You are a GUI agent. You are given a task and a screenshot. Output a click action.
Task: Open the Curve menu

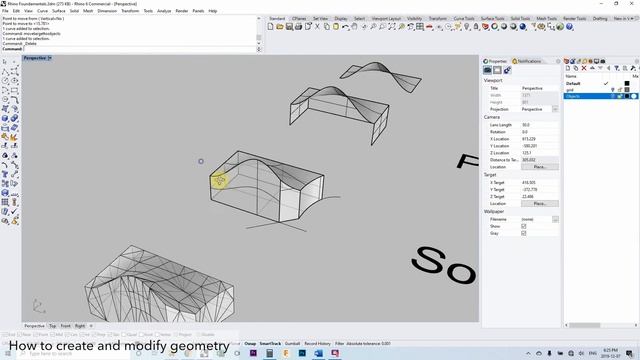42,11
